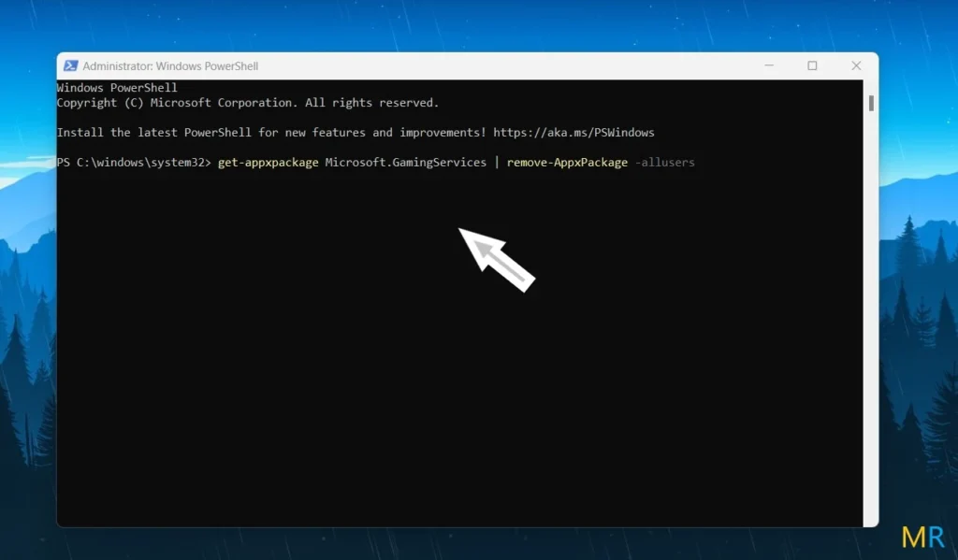Click the 'Copyright (C) Microsoft Corporation' line
958x560 pixels.
[247, 103]
